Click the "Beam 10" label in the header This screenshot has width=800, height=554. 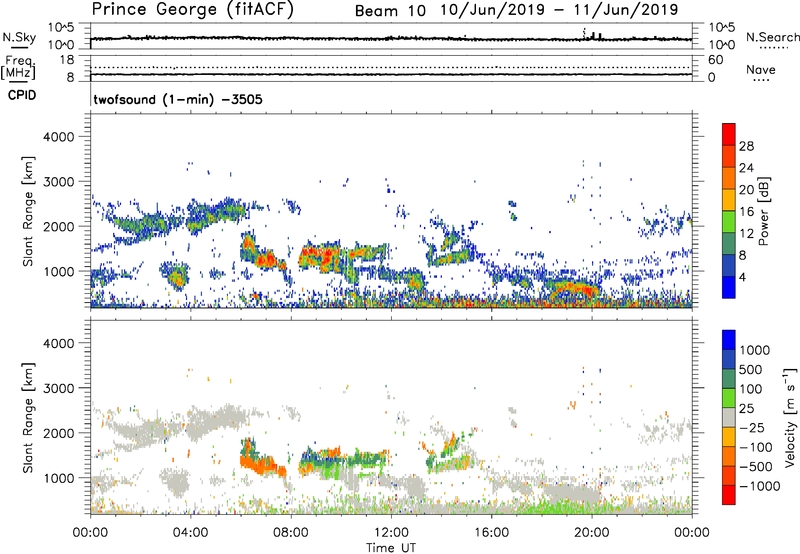click(390, 11)
